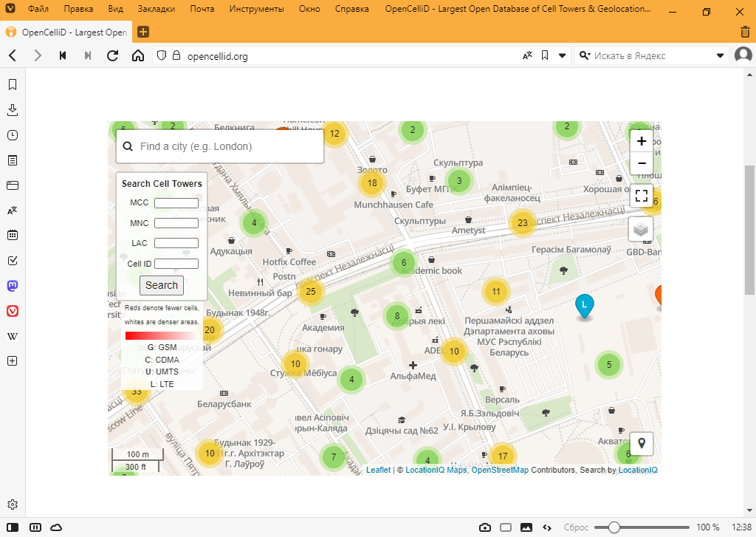Open the History panel clock icon

tap(12, 135)
